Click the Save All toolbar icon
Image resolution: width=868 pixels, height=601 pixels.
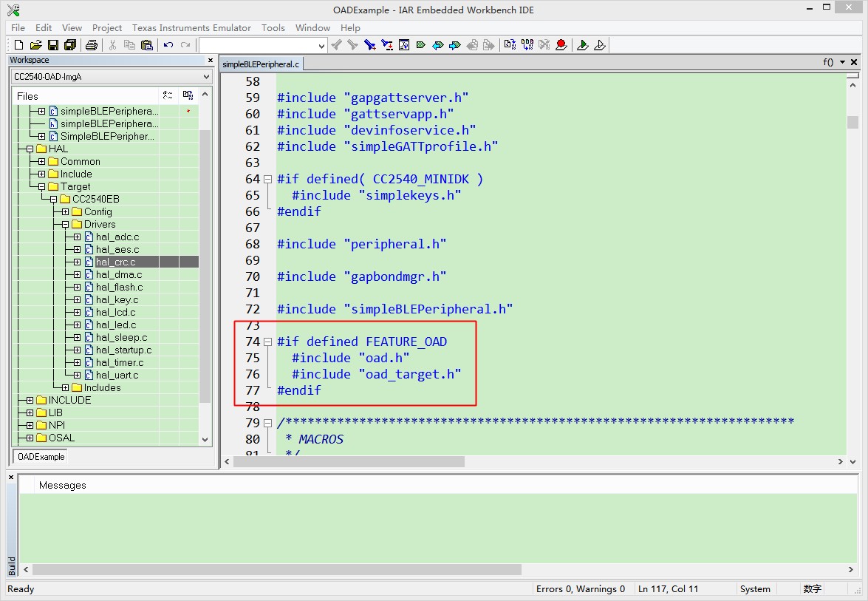tap(69, 45)
